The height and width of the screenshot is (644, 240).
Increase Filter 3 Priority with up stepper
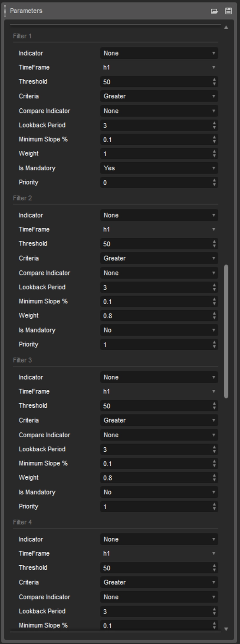[214, 504]
